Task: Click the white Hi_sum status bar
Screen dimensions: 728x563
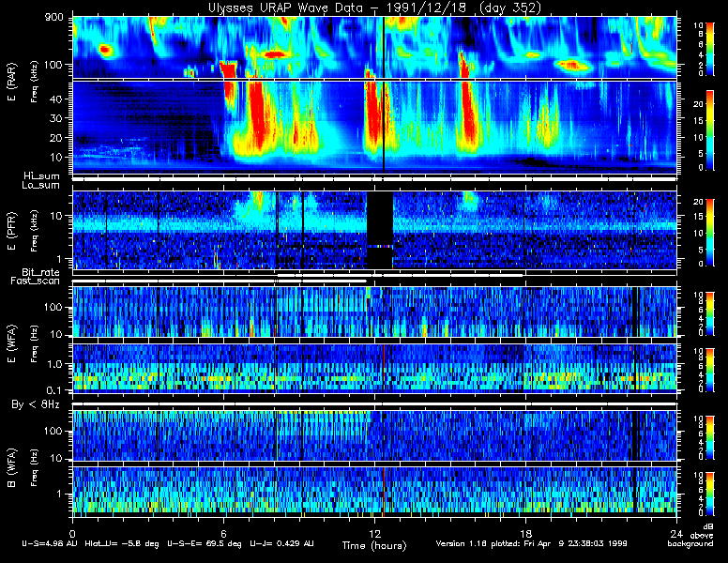Action: pyautogui.click(x=374, y=177)
